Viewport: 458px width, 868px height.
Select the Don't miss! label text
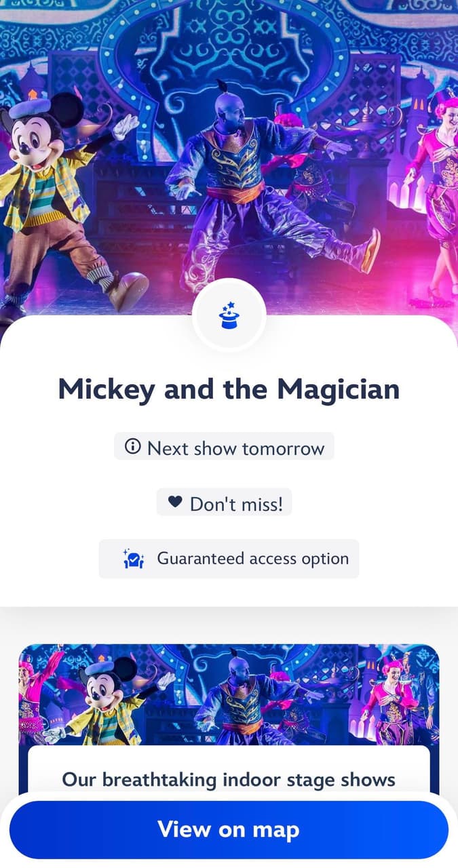pos(236,504)
